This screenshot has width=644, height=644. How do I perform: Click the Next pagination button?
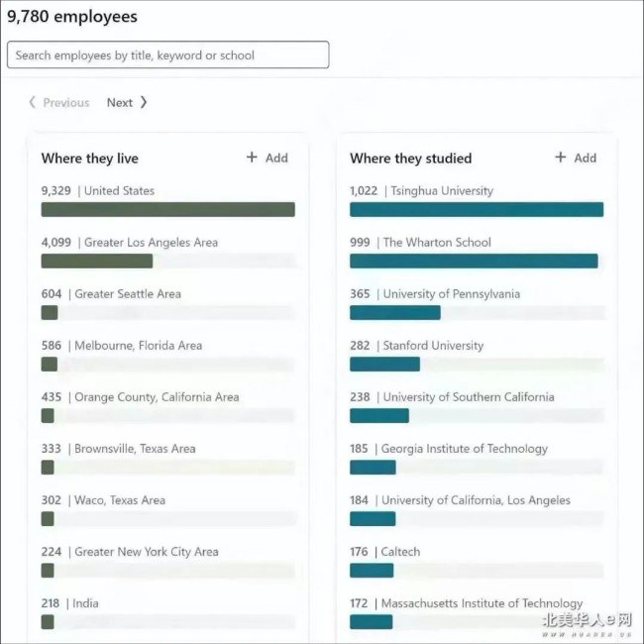coord(127,102)
